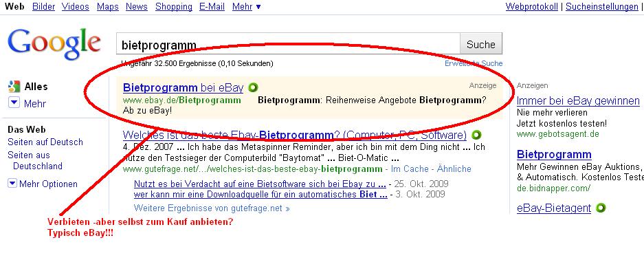This screenshot has height=260, width=644.
Task: Open Shopping from top navigation
Action: coord(174,7)
